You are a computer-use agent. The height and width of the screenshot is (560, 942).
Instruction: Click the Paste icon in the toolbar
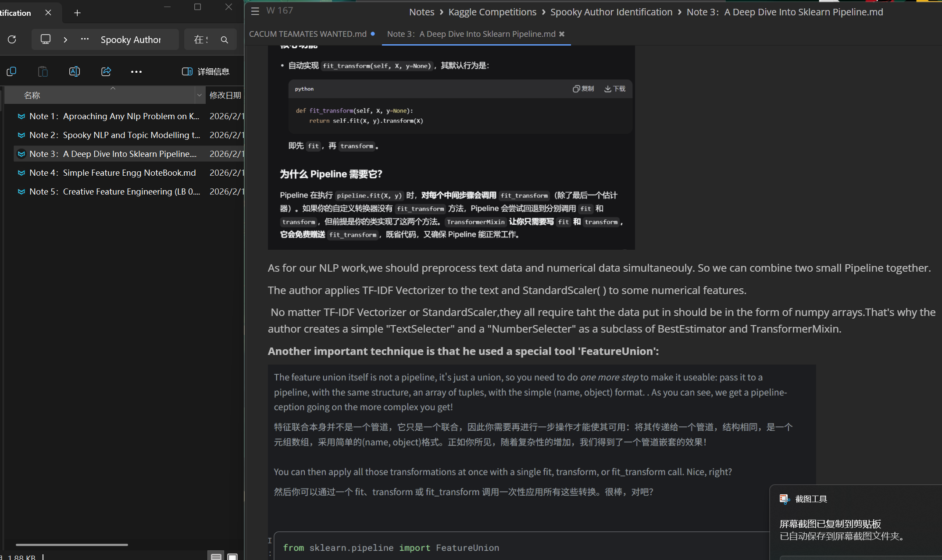[43, 71]
